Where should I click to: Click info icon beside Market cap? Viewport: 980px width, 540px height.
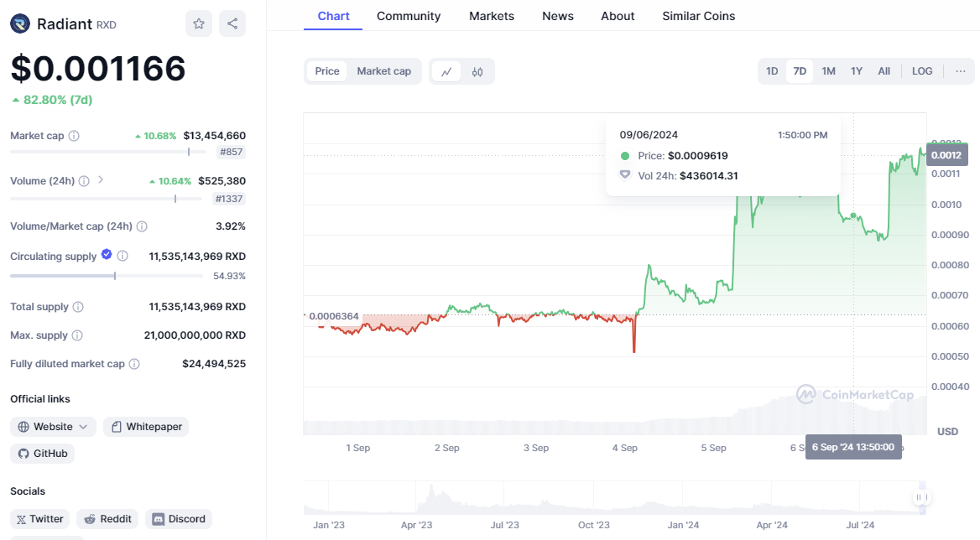(x=74, y=136)
